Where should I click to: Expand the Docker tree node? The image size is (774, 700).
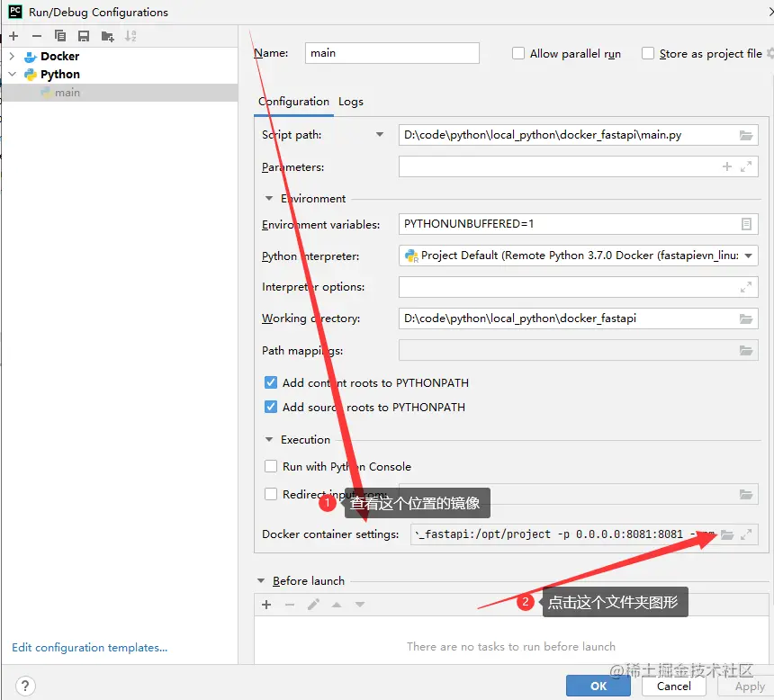tap(12, 57)
